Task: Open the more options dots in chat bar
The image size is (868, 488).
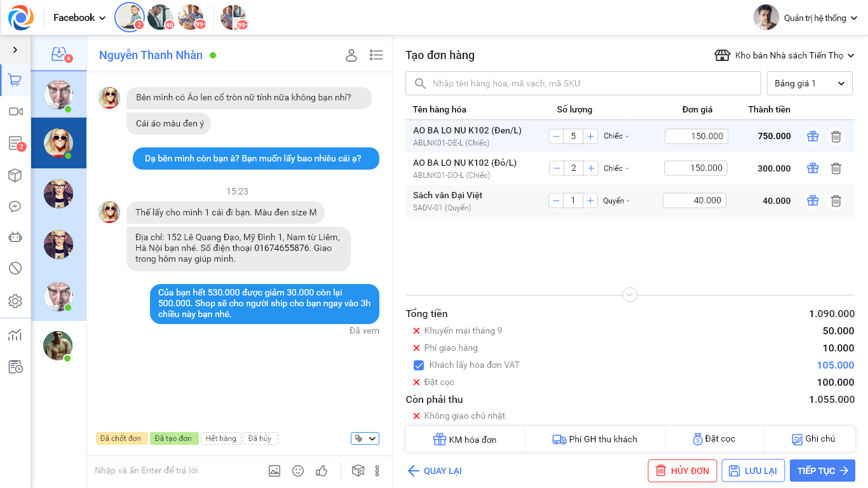Action: [x=377, y=471]
